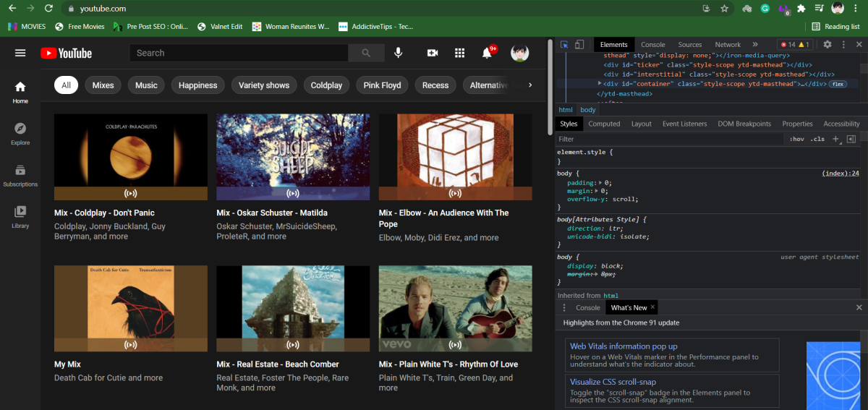This screenshot has height=410, width=868.
Task: Open the Mix - Coldplay - Don't Panic thumbnail
Action: (x=130, y=157)
